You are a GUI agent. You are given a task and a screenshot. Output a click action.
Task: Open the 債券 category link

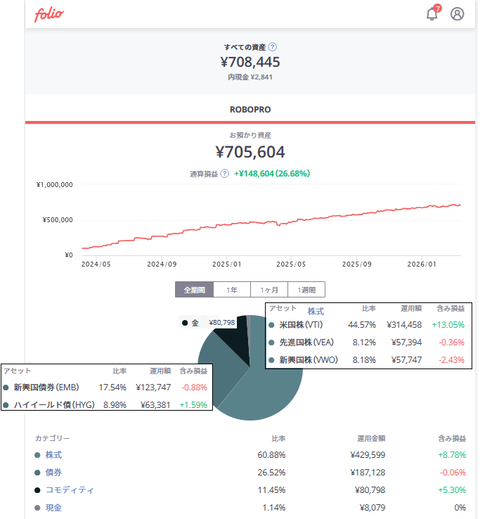point(54,472)
